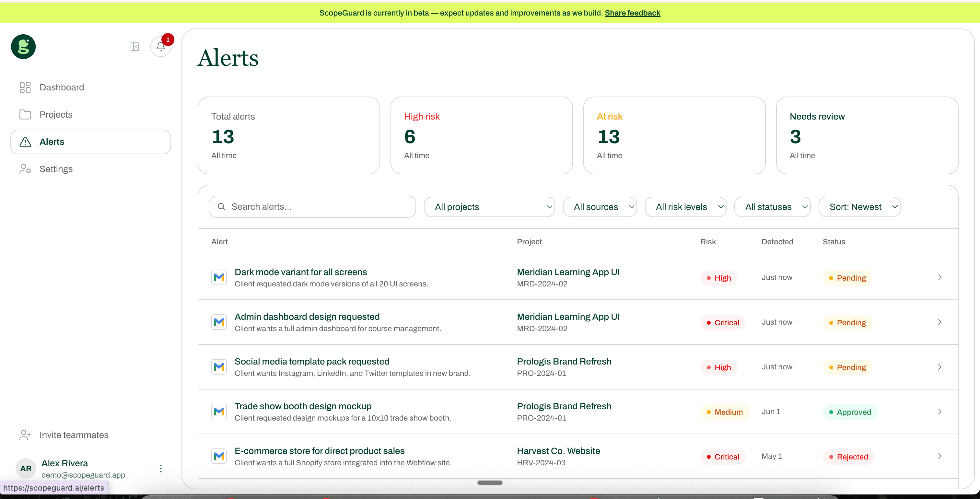Screen dimensions: 980x499
Task: Click the Detected column header
Action: [x=777, y=241]
